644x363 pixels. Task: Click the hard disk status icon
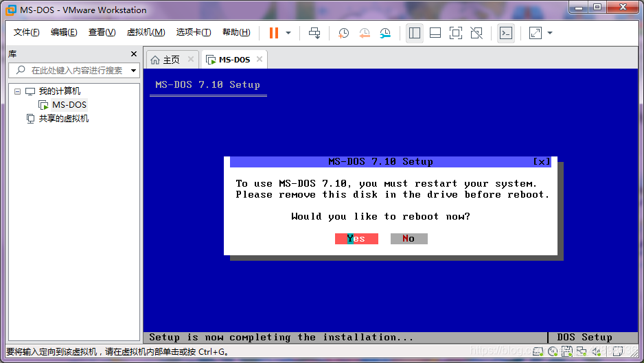click(538, 351)
